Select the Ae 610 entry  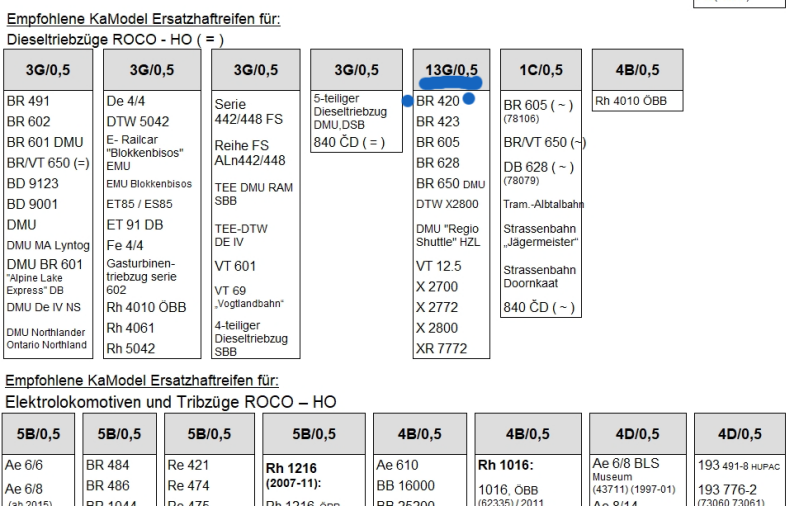(397, 465)
